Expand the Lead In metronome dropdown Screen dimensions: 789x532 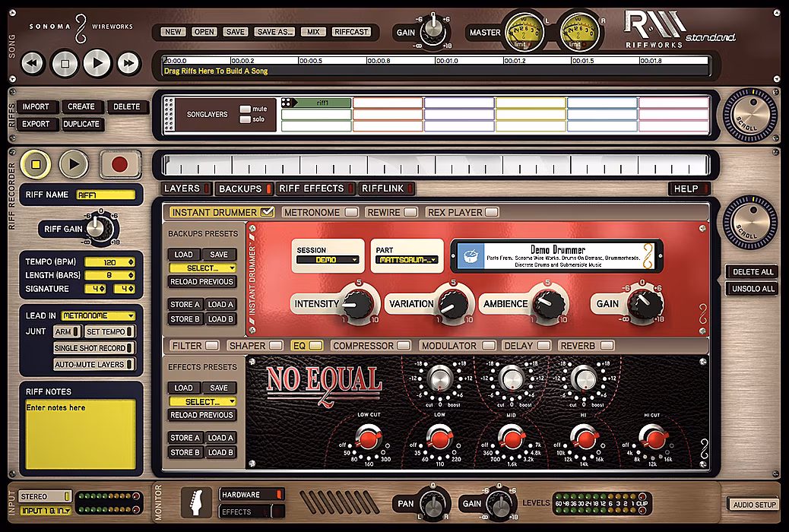(98, 315)
